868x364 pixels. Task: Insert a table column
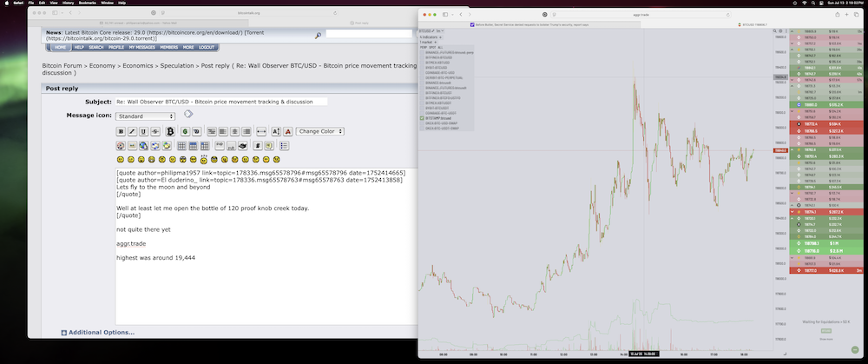(205, 146)
